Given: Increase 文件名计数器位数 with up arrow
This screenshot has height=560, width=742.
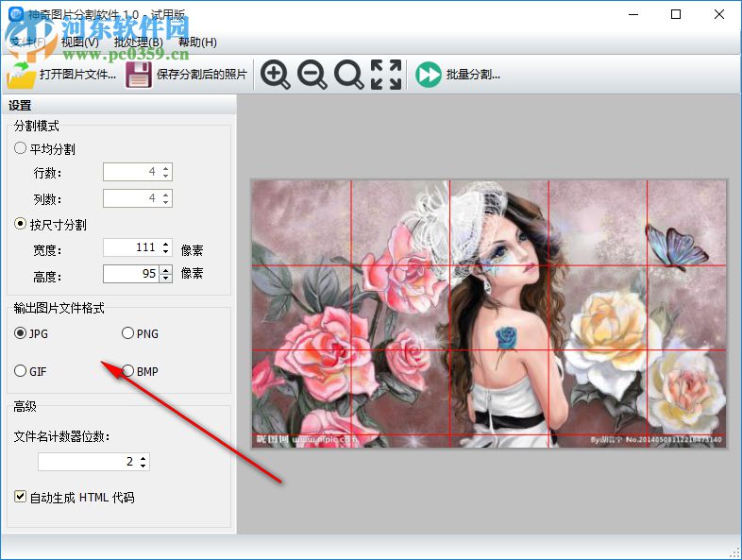Looking at the screenshot, I should [x=143, y=458].
